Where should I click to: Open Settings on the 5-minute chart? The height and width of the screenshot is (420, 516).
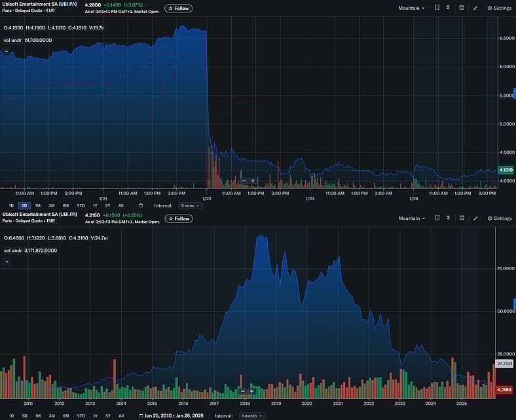(499, 8)
